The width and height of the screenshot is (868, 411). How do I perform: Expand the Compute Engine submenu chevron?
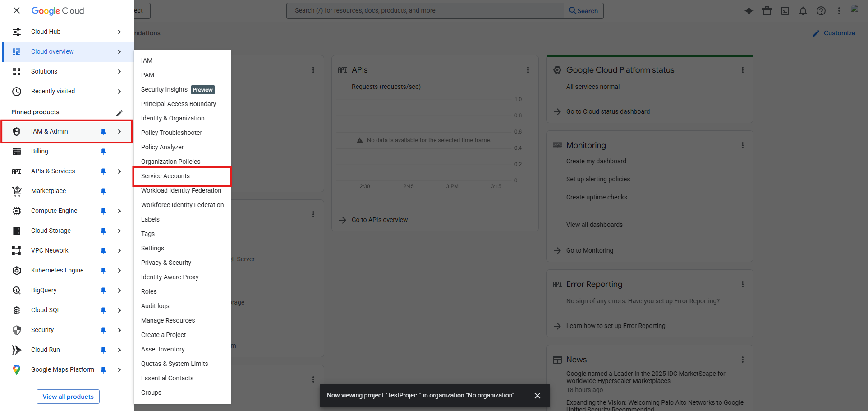pyautogui.click(x=119, y=211)
